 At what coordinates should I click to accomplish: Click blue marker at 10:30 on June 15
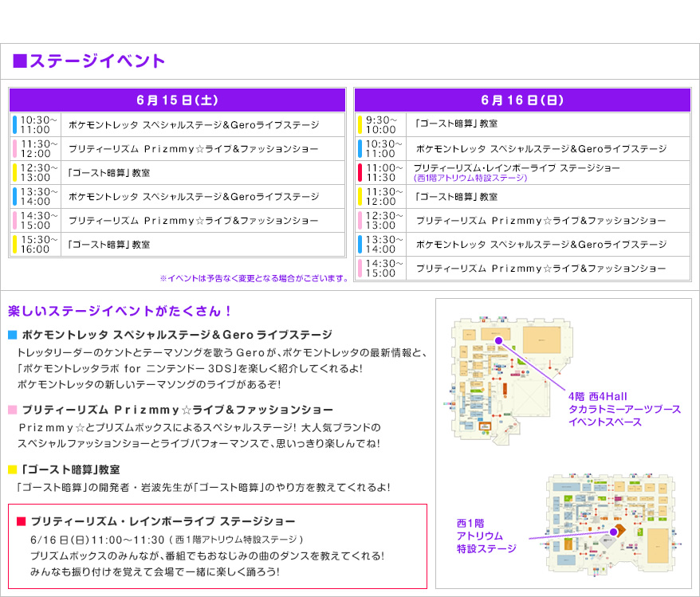coord(14,125)
